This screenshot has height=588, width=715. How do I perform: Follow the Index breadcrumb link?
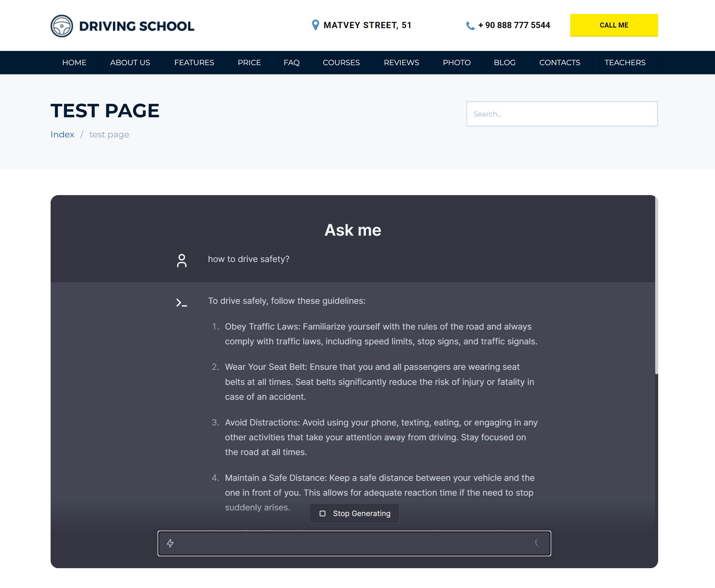pos(62,134)
